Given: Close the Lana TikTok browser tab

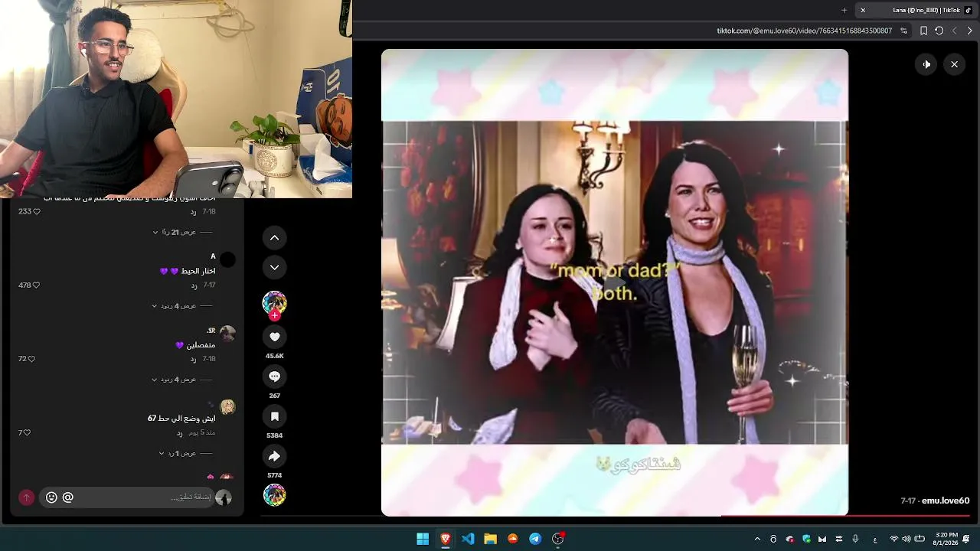Looking at the screenshot, I should (863, 10).
